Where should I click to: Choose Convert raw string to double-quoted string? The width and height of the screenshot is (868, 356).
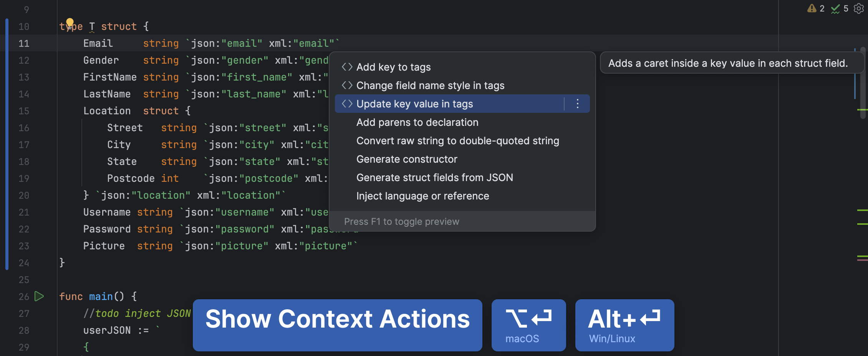[458, 140]
